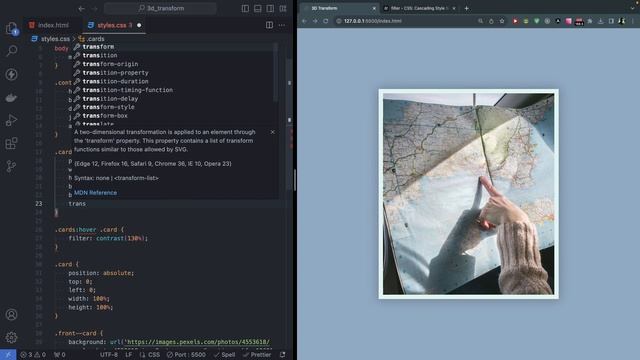Image resolution: width=640 pixels, height=360 pixels.
Task: Toggle the primary sidebar layout icon
Action: click(245, 8)
